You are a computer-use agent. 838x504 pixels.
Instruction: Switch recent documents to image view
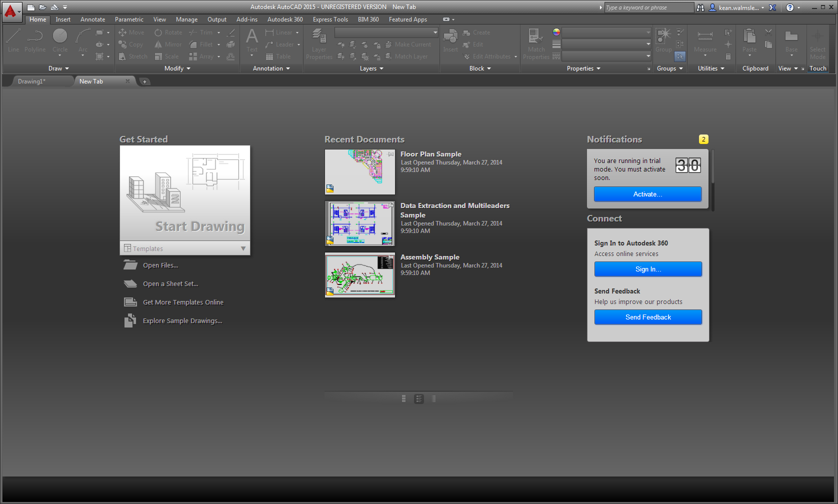point(403,398)
